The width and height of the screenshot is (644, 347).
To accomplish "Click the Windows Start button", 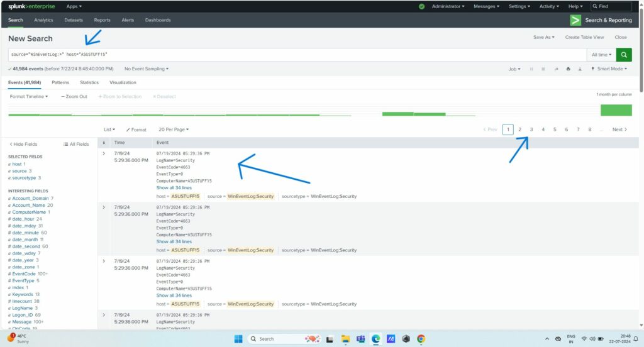I will pos(238,339).
